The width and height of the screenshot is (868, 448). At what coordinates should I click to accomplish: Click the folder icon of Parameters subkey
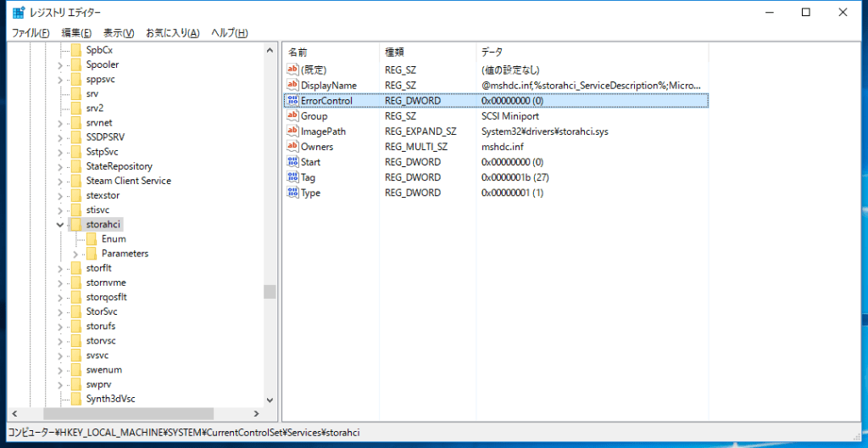[x=92, y=254]
